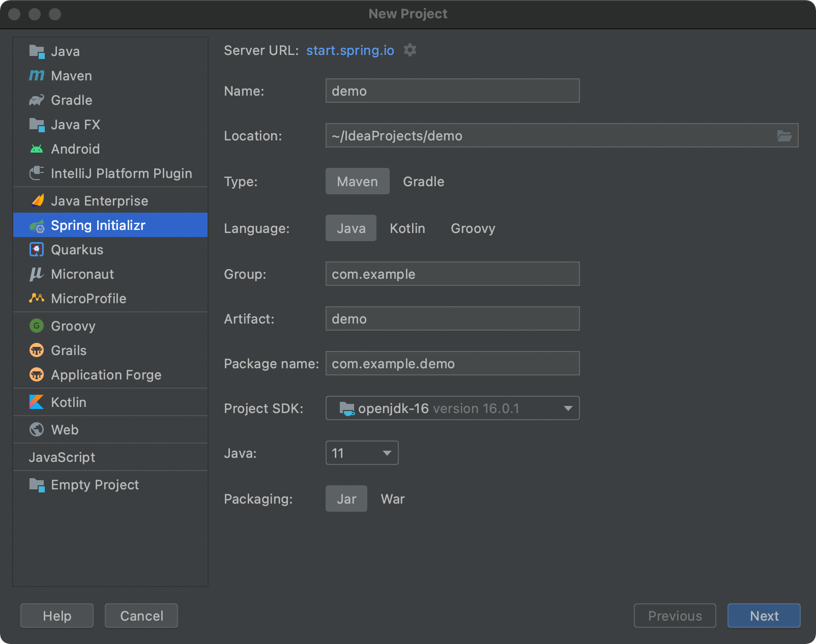Select Micronaut generator label
816x644 pixels.
83,274
